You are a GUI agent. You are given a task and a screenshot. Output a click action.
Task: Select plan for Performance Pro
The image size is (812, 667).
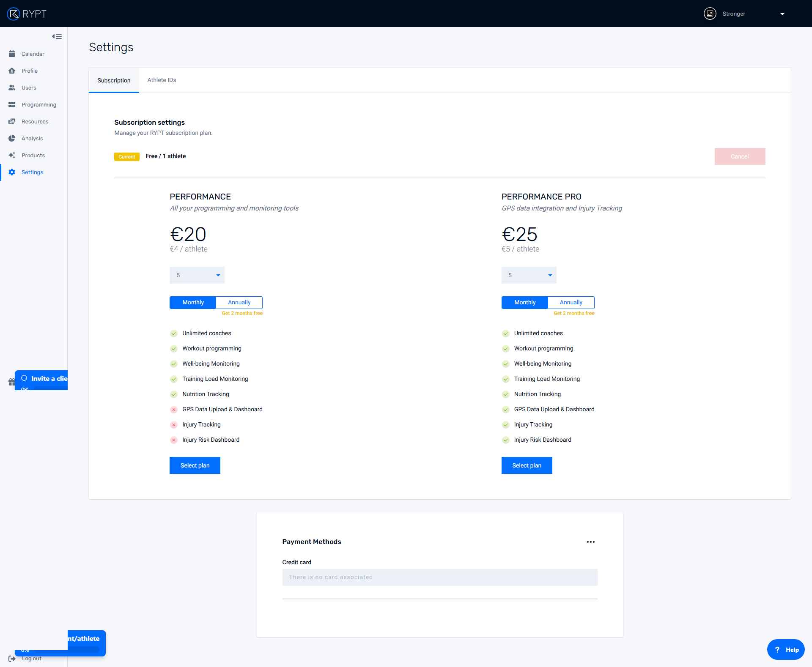coord(527,465)
